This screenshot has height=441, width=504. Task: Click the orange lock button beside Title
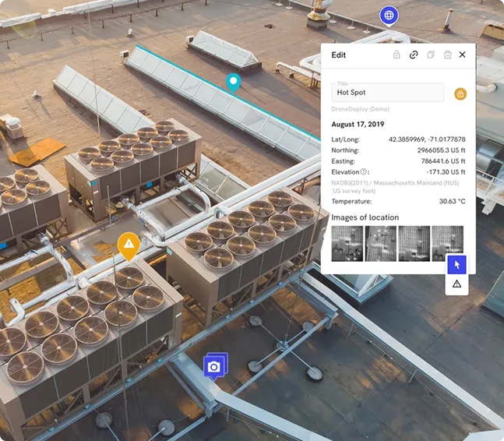460,94
